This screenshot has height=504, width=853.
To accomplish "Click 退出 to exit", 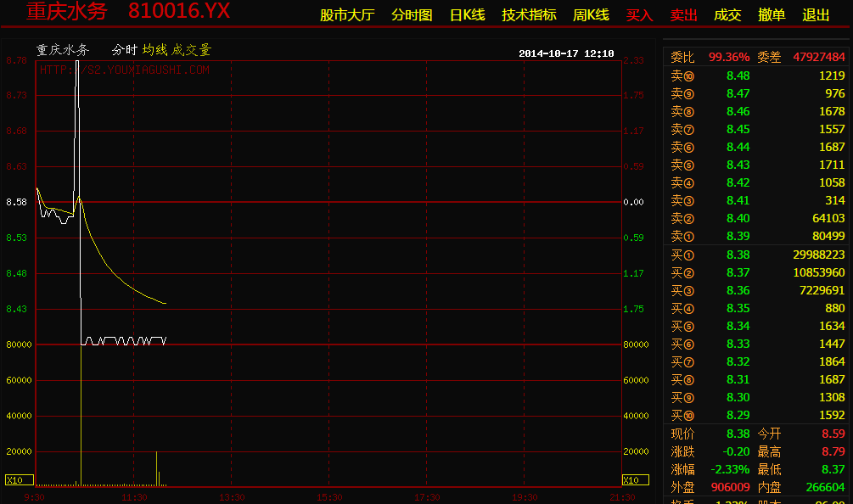I will (816, 15).
